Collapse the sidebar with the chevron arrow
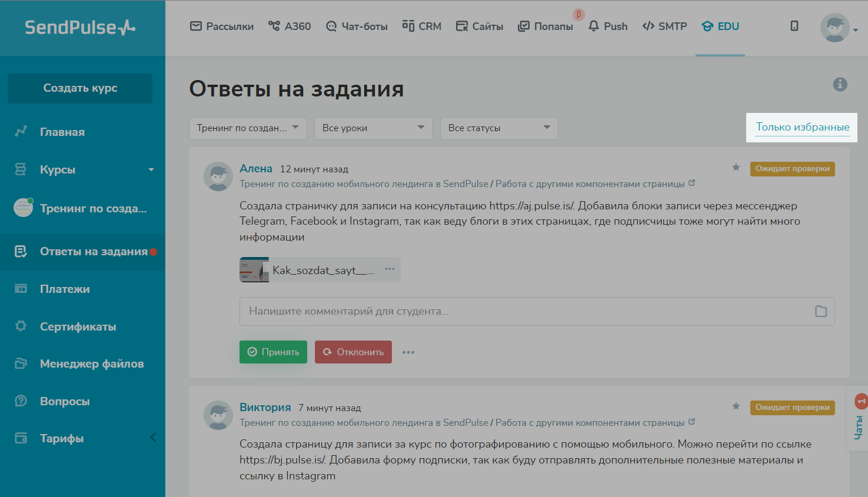868x497 pixels. [x=153, y=438]
